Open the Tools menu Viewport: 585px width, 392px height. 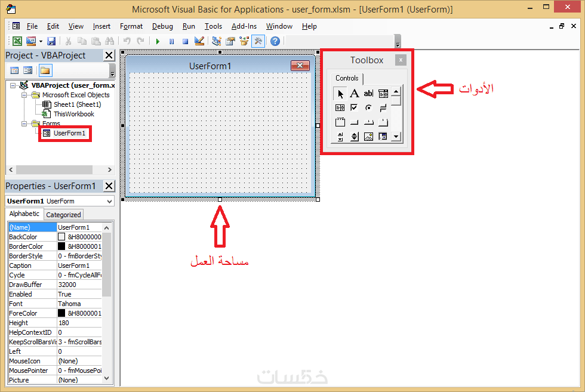pyautogui.click(x=213, y=26)
